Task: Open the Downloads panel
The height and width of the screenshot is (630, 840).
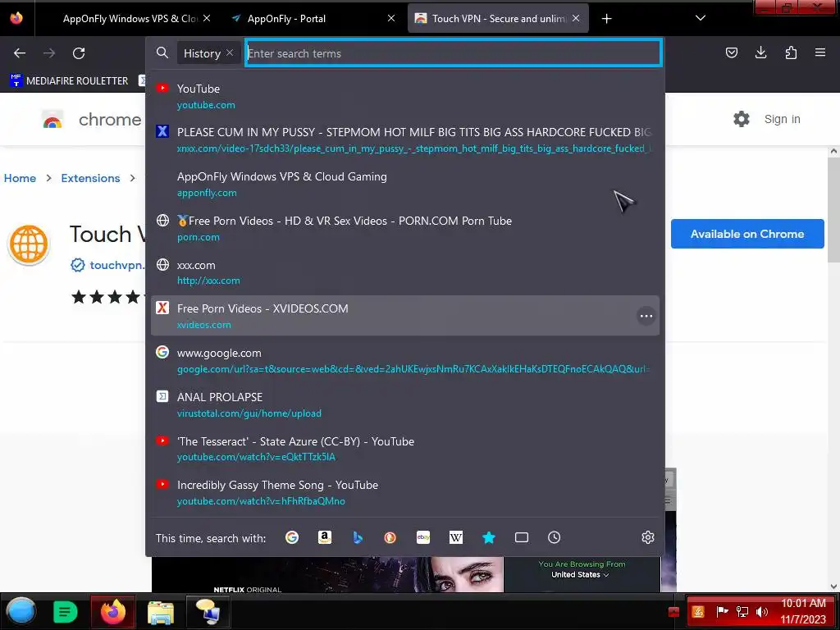Action: pyautogui.click(x=760, y=52)
